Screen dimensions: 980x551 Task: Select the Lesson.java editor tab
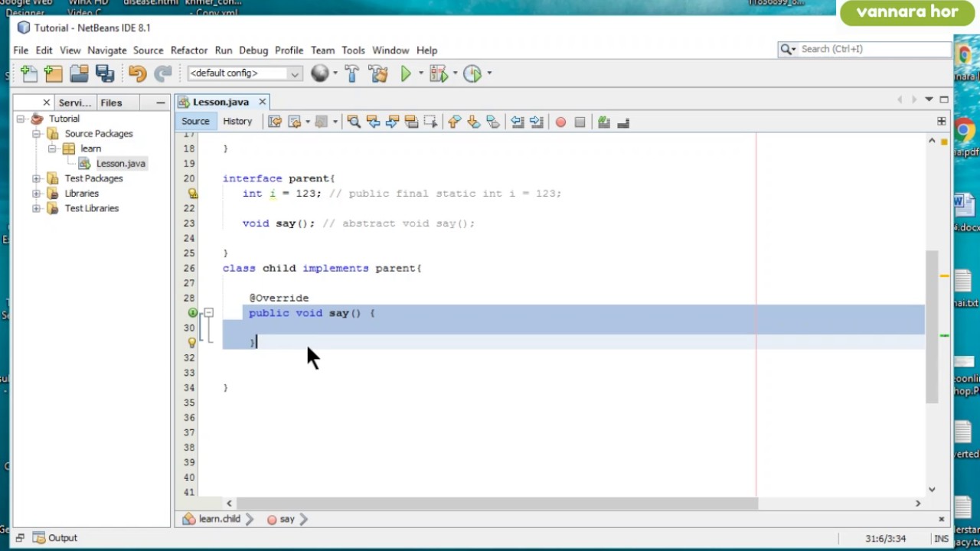(220, 102)
